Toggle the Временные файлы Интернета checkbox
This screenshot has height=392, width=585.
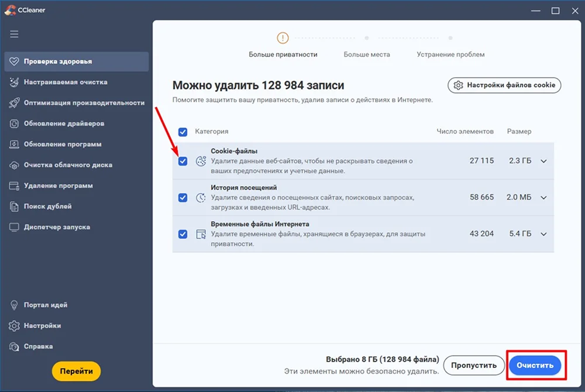(x=183, y=234)
